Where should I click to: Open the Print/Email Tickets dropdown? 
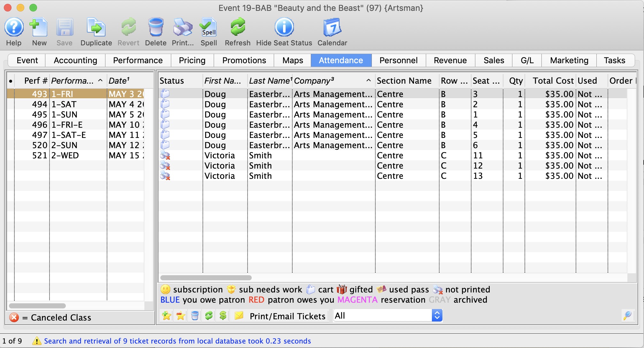pos(437,316)
